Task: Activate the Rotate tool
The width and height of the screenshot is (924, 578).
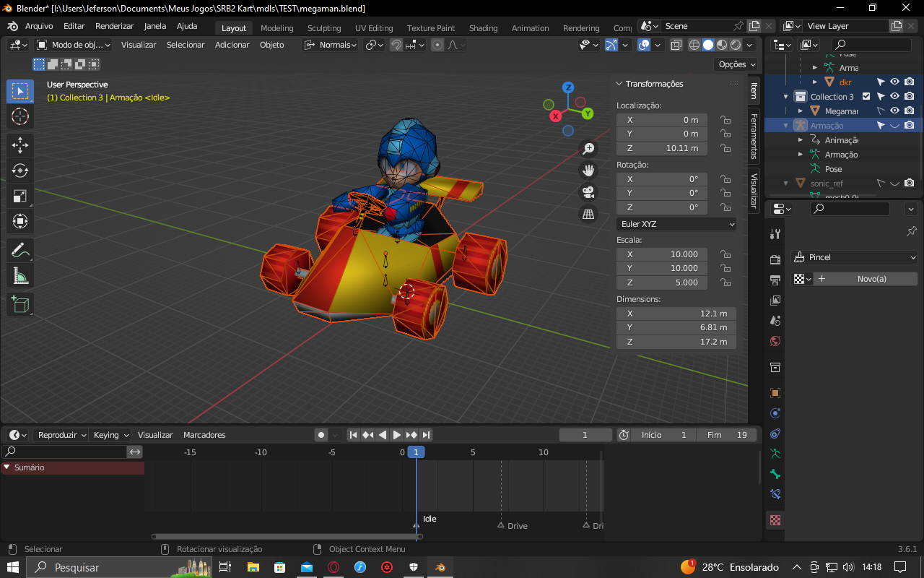Action: point(20,171)
